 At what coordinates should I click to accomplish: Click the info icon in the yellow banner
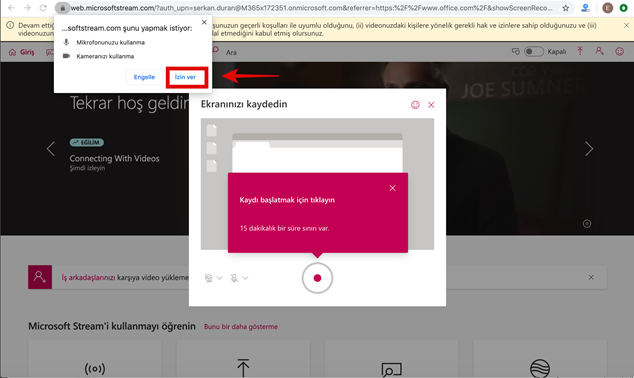(x=10, y=25)
